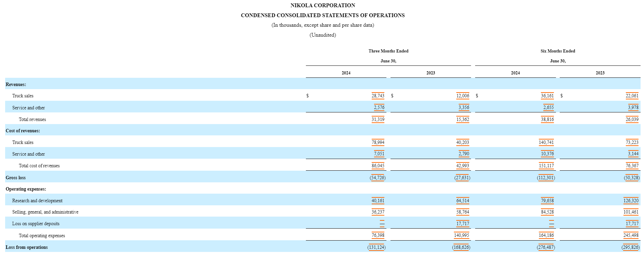Click the service and other value "2,576"
This screenshot has height=255, width=644.
[x=379, y=108]
